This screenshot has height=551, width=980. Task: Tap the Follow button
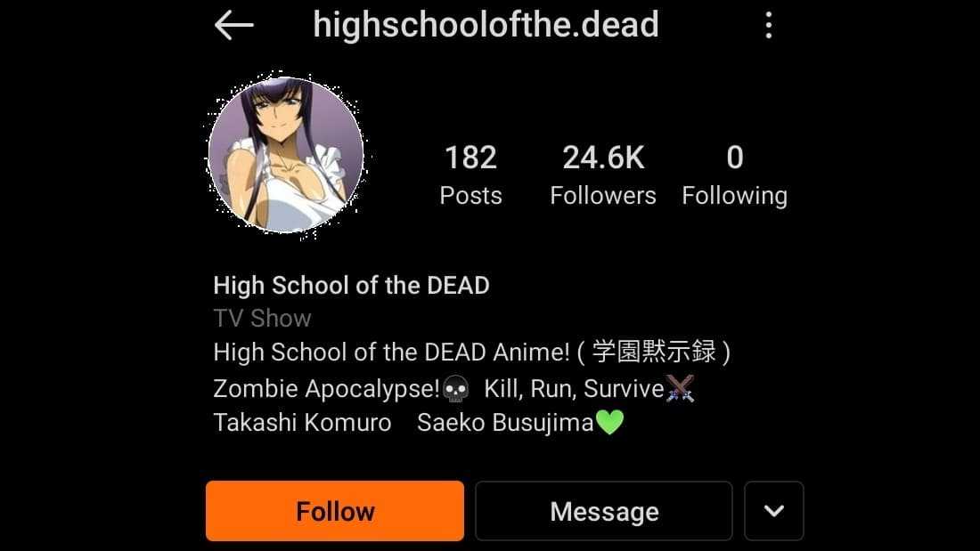point(335,511)
